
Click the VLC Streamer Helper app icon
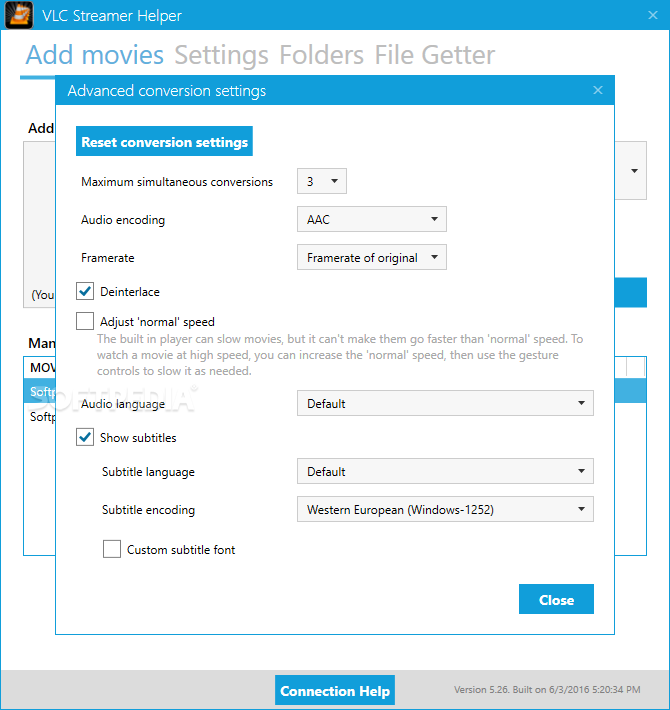[19, 15]
